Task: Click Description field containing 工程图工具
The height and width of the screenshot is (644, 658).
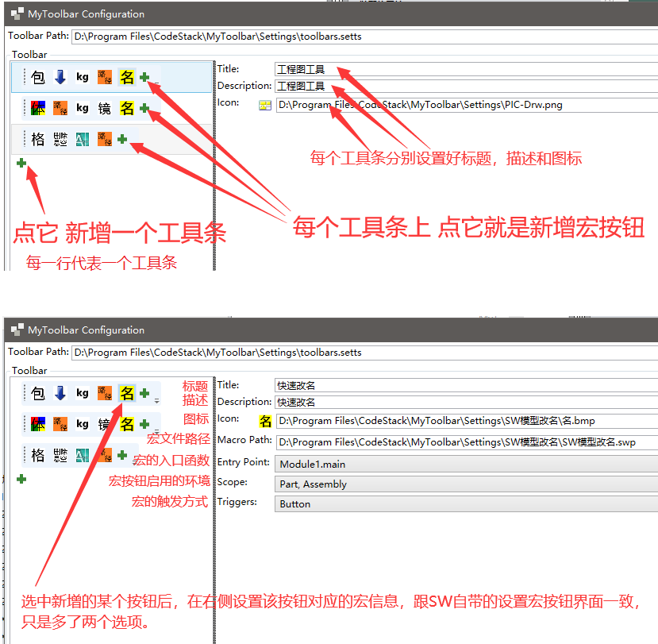Action: tap(466, 86)
